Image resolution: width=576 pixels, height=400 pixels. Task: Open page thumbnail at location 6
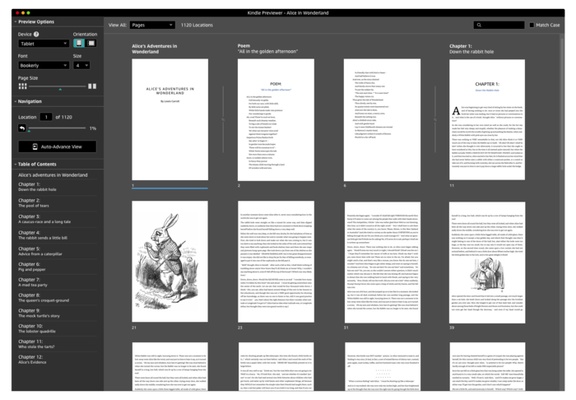[382, 120]
